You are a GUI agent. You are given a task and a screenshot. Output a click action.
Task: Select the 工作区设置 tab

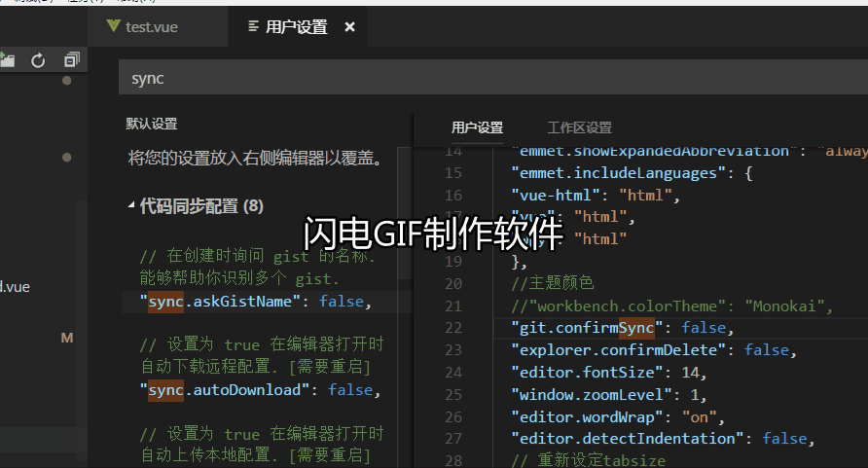click(x=580, y=127)
